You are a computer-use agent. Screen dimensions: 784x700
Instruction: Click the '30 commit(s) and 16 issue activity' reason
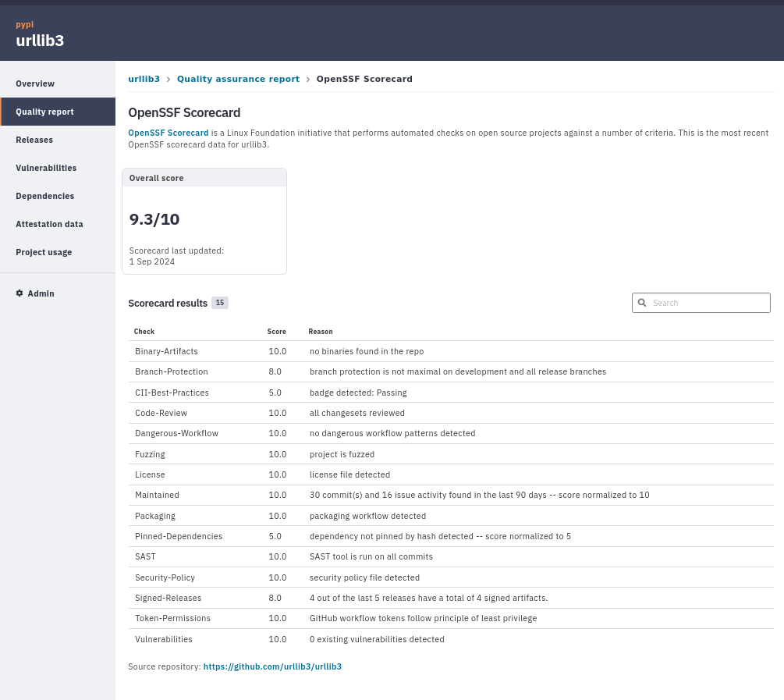(x=480, y=495)
